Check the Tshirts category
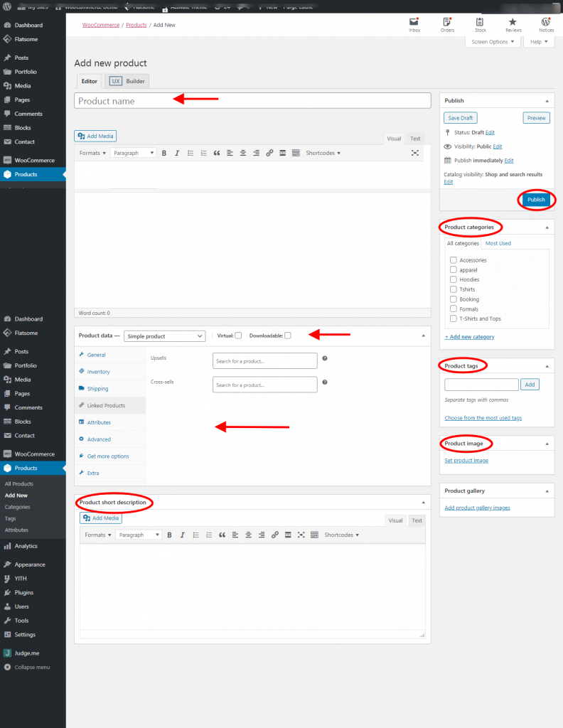This screenshot has width=563, height=728. click(x=454, y=289)
